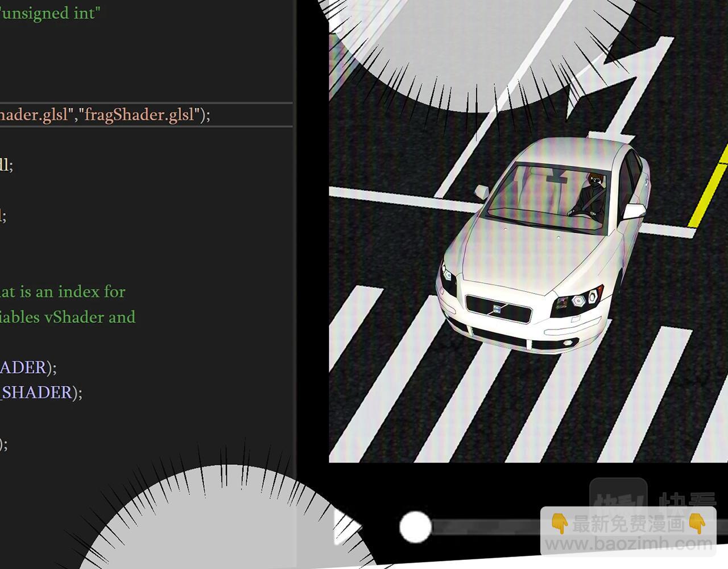Click the white car in video

click(540, 256)
